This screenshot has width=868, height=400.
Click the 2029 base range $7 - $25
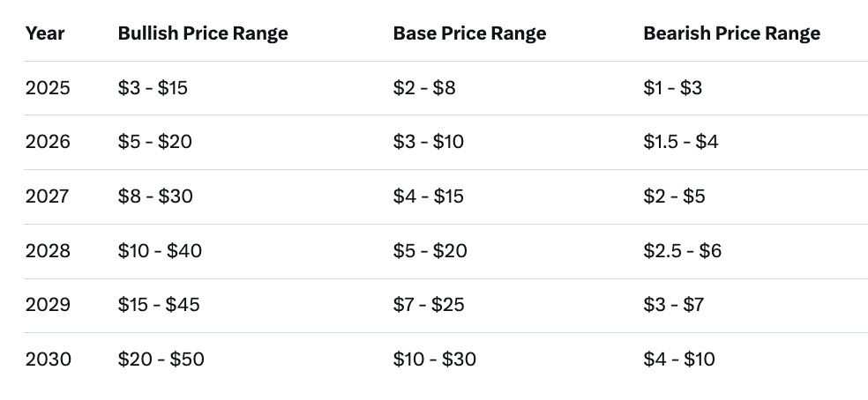(x=429, y=305)
